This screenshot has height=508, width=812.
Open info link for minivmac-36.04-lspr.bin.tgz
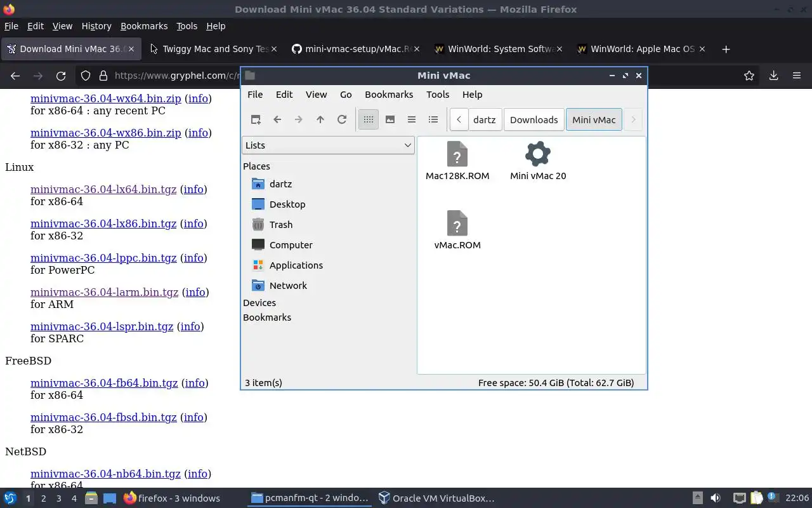click(190, 326)
